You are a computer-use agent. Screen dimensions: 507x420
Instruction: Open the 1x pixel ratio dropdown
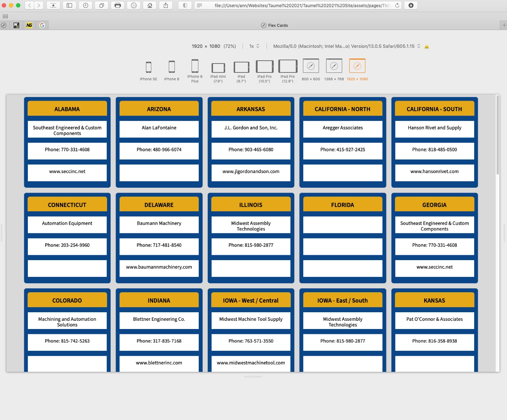coord(254,46)
